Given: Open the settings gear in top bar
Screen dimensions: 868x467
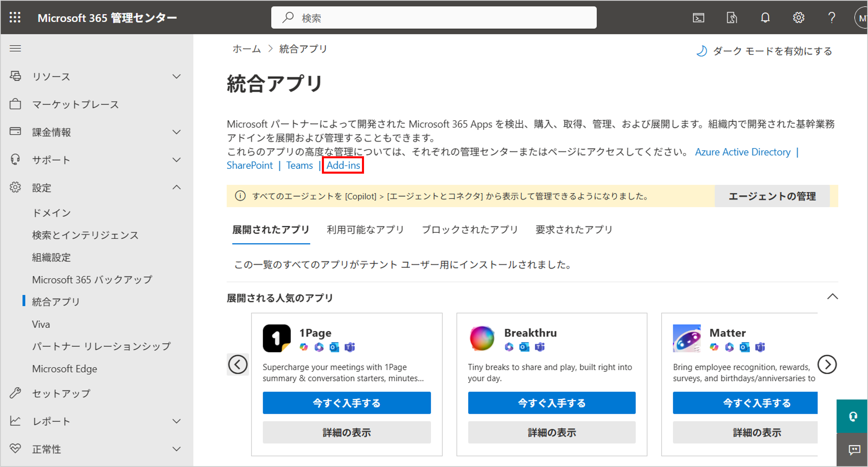Looking at the screenshot, I should 798,18.
